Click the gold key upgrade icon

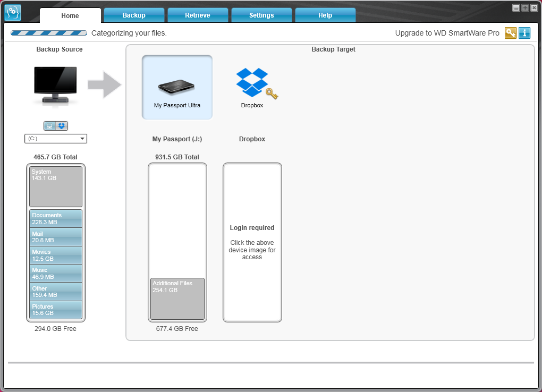point(511,33)
